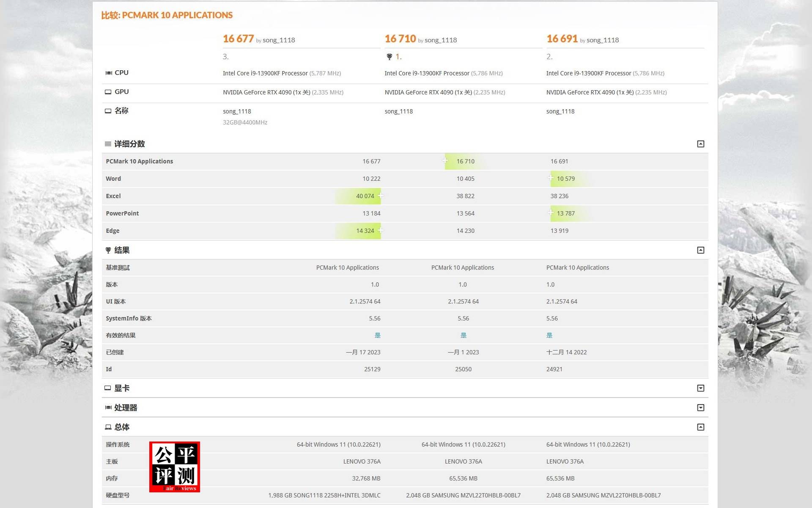Image resolution: width=812 pixels, height=508 pixels.
Task: Click the 结果 trophy icon
Action: (x=108, y=250)
